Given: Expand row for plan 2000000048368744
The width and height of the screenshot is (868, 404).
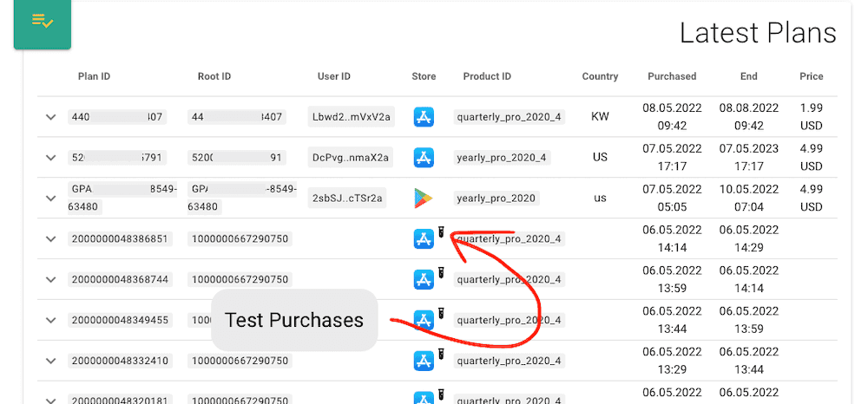Looking at the screenshot, I should (x=50, y=279).
